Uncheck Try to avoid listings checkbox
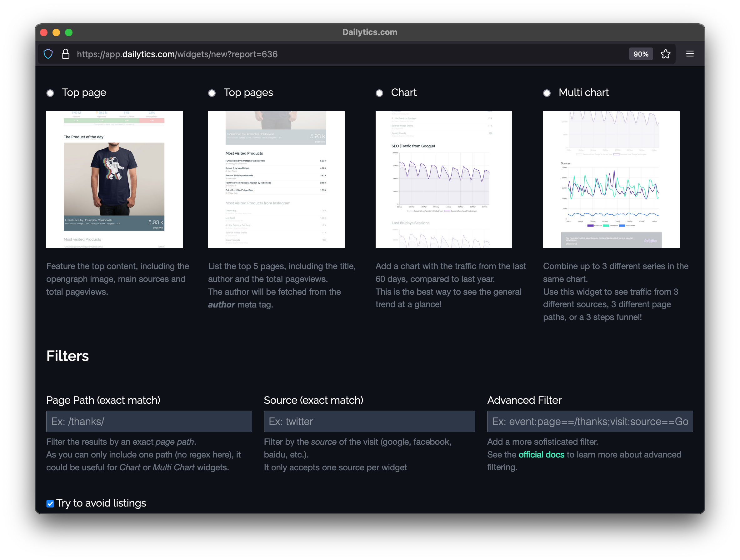The height and width of the screenshot is (560, 740). (50, 503)
